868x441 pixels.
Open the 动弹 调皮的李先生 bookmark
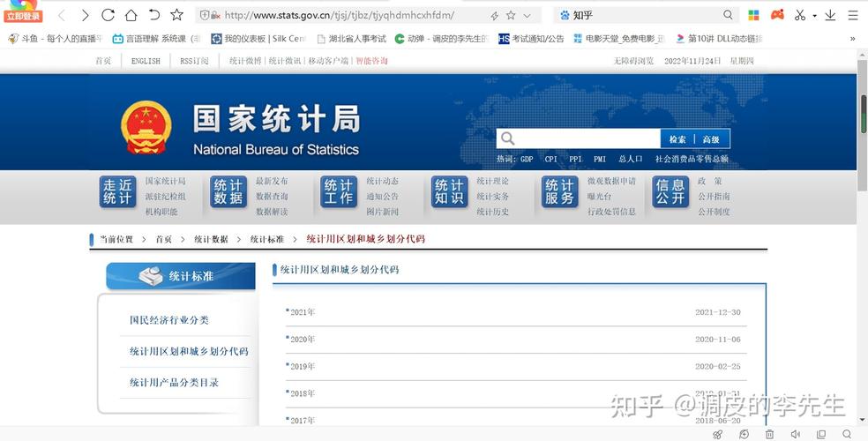442,39
